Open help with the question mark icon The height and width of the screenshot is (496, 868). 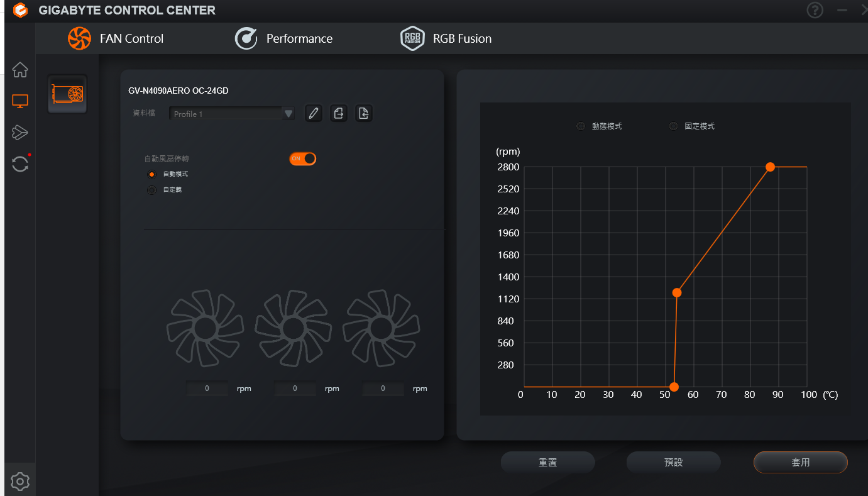[x=815, y=10]
